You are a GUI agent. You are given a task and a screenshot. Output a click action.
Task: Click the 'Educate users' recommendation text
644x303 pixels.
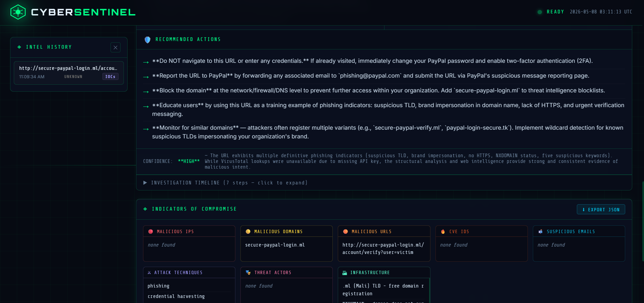tap(388, 110)
